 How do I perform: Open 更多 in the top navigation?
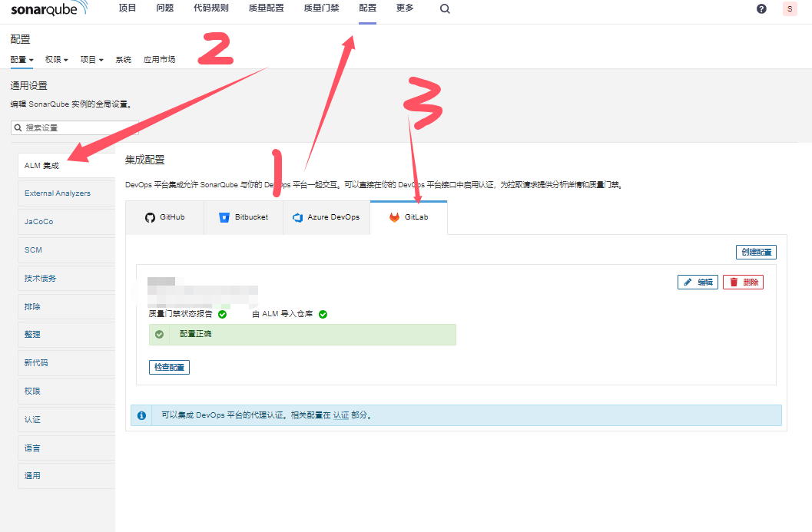point(405,8)
